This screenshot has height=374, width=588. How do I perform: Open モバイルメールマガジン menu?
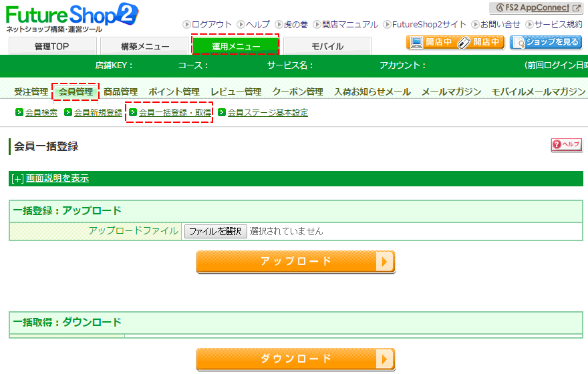[x=539, y=91]
